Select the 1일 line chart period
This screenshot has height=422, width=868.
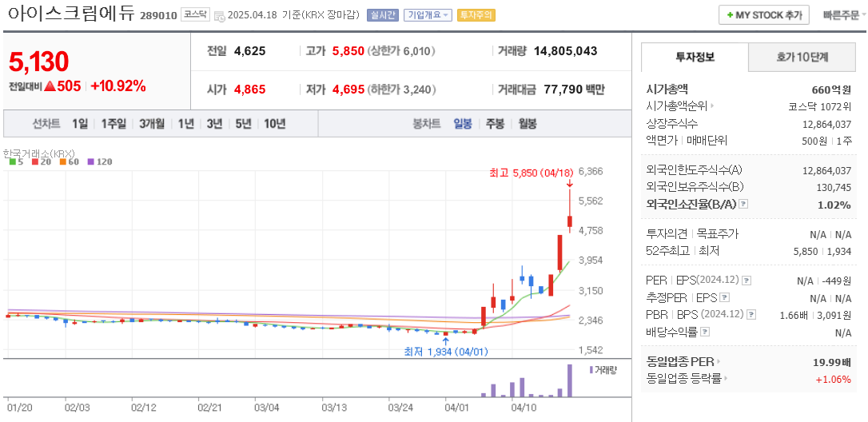pos(80,124)
